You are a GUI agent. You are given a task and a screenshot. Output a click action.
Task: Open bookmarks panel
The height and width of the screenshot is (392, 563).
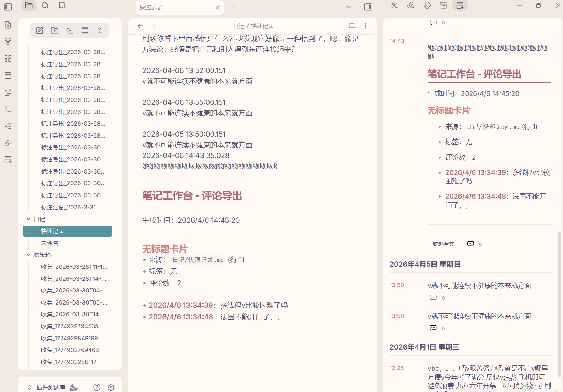62,6
